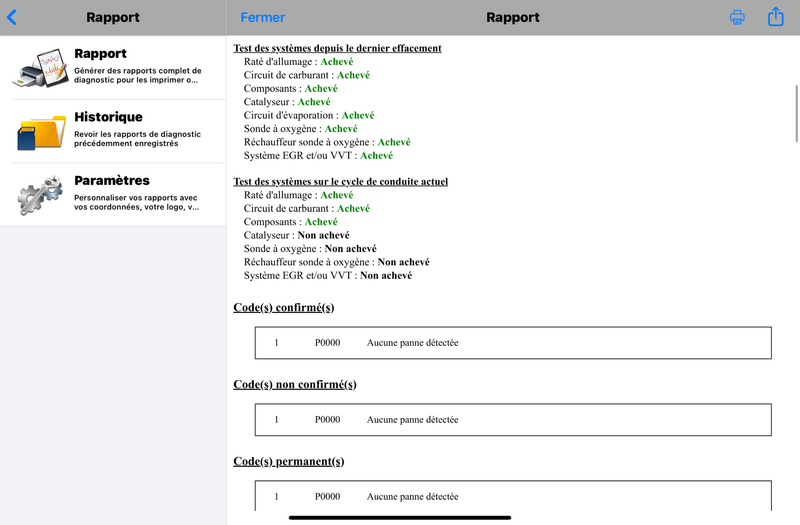
Task: Tap the blue back chevron arrow
Action: 12,17
